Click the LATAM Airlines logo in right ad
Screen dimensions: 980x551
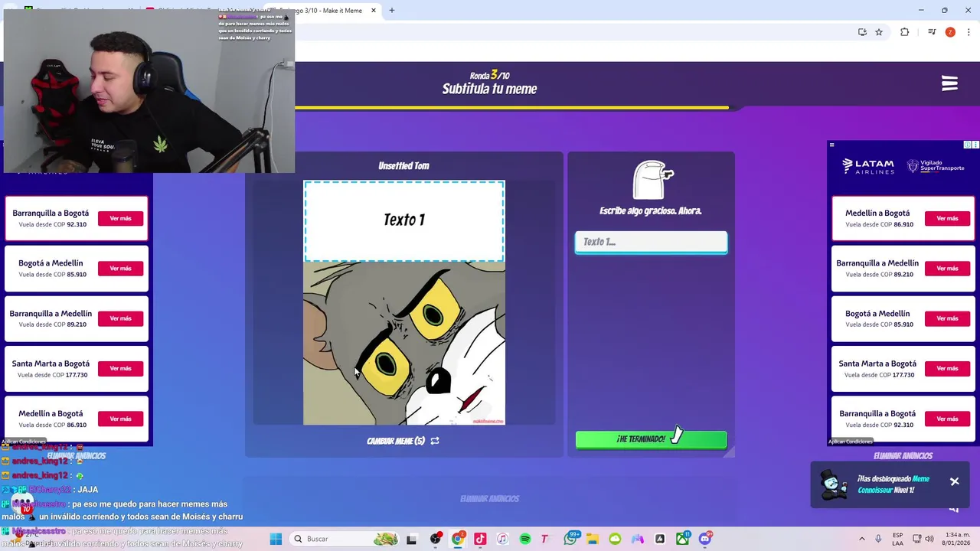pos(867,166)
